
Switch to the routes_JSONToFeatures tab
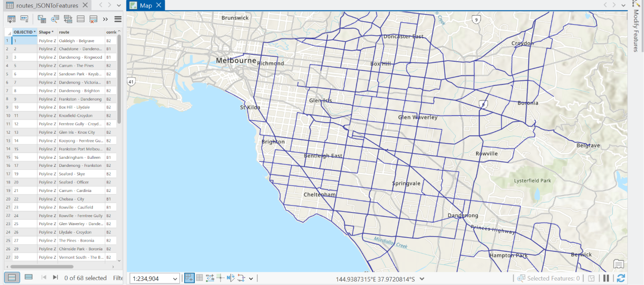(46, 6)
